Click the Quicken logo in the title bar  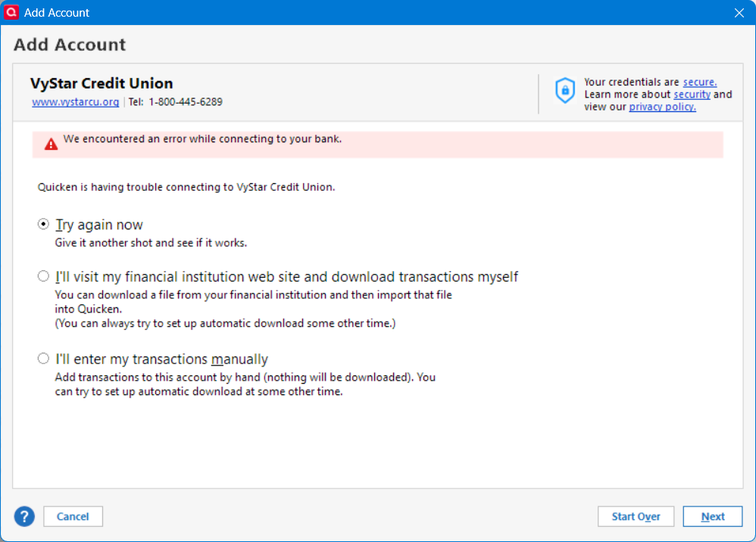[11, 12]
